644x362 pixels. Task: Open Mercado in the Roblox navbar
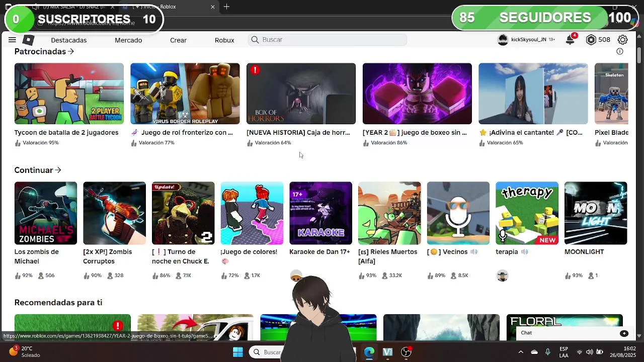tap(128, 40)
